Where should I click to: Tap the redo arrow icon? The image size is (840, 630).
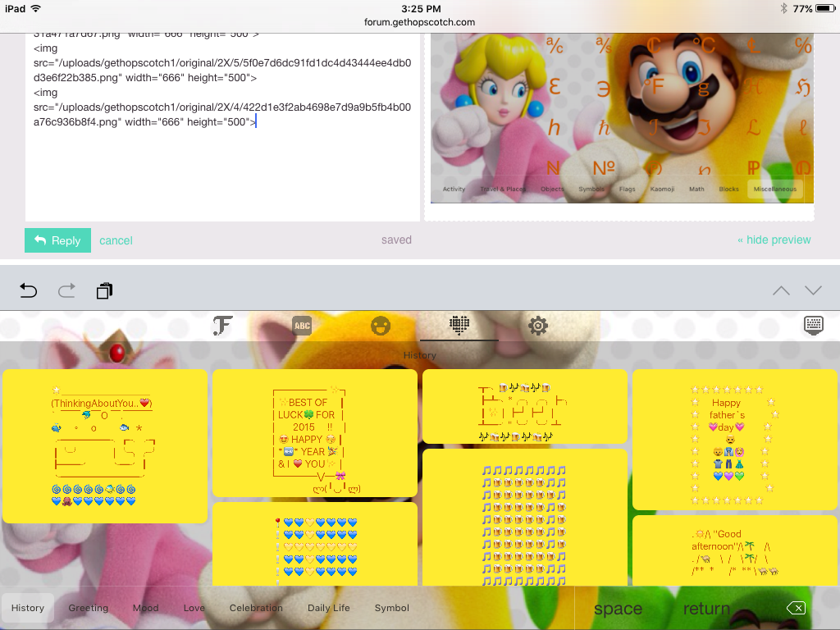[x=66, y=290]
